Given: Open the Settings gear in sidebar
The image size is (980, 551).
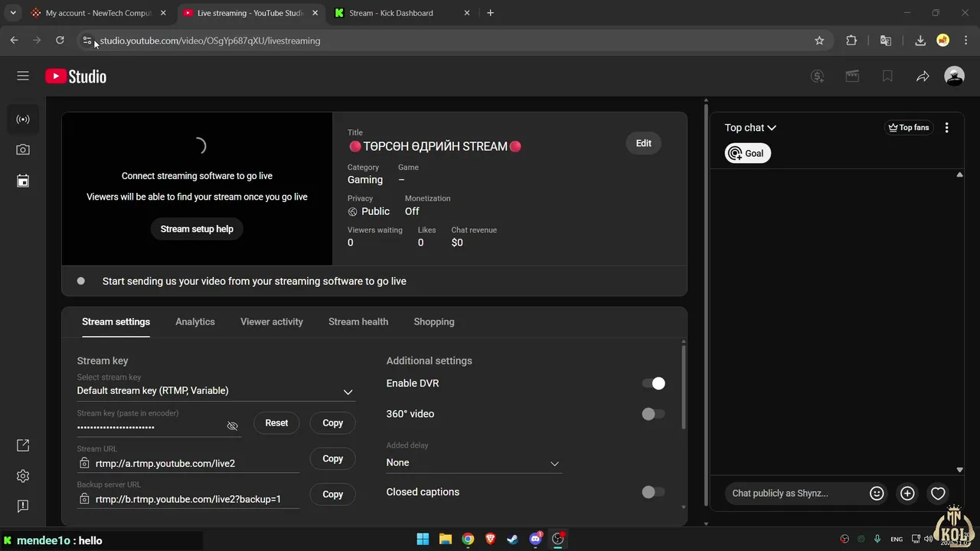Looking at the screenshot, I should coord(23,476).
